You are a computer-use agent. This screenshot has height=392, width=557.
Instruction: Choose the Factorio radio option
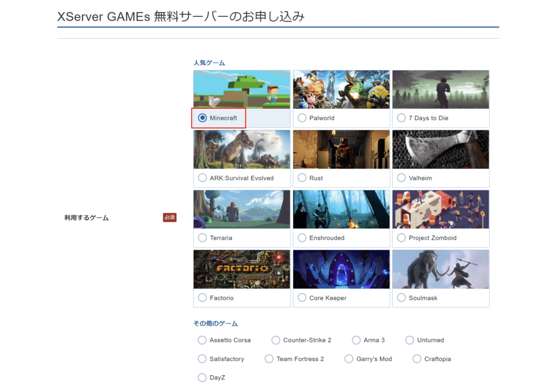point(202,297)
